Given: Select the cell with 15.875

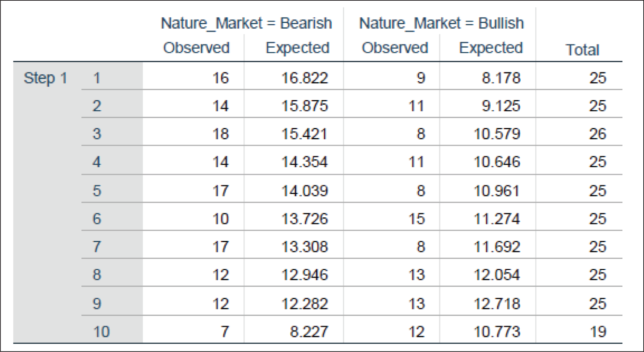Looking at the screenshot, I should pyautogui.click(x=305, y=106).
